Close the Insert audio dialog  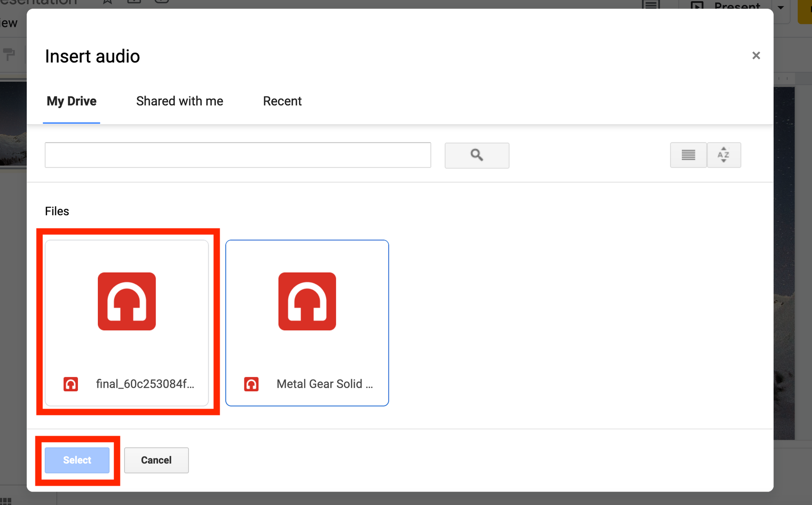click(756, 56)
